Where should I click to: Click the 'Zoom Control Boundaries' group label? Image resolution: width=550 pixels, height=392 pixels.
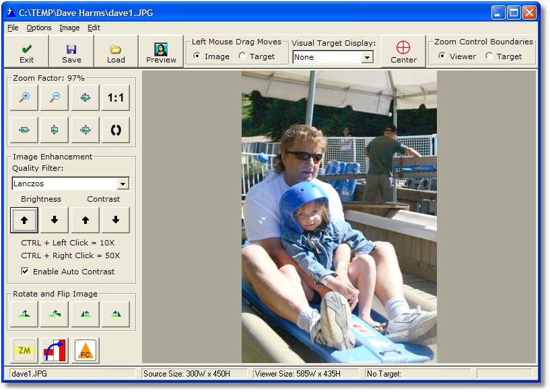click(x=484, y=42)
